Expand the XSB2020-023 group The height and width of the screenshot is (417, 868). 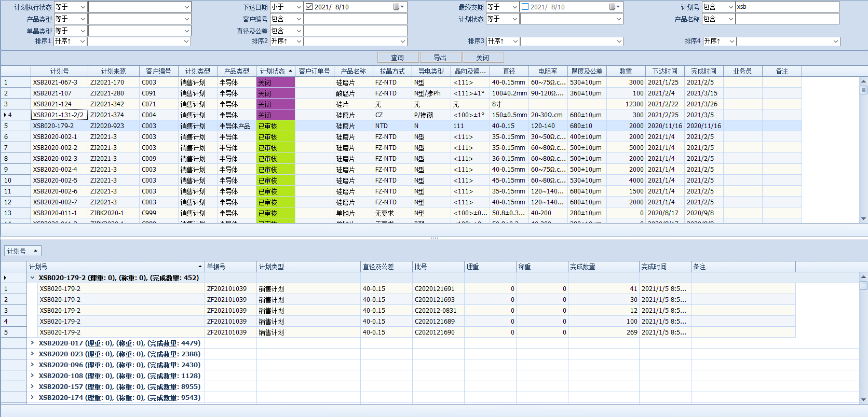coord(32,354)
